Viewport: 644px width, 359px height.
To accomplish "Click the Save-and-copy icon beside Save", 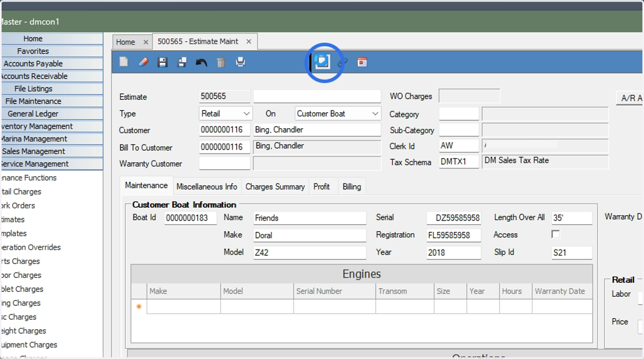I will pos(182,62).
